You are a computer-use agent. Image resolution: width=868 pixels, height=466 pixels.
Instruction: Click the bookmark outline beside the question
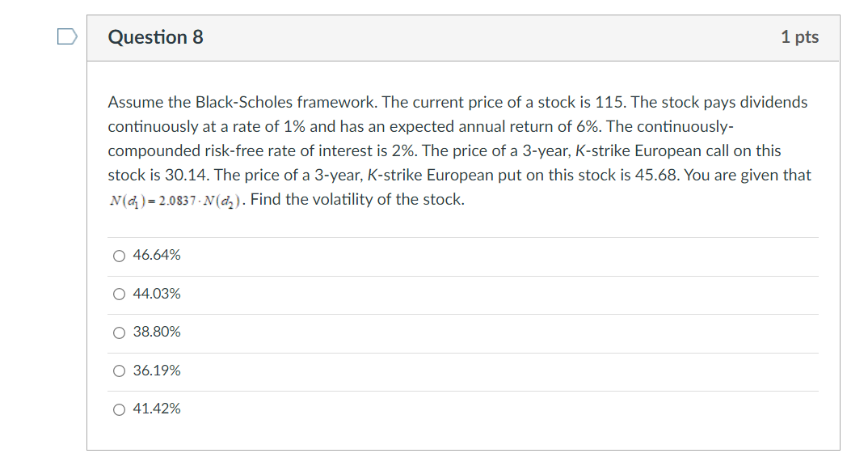pyautogui.click(x=68, y=36)
